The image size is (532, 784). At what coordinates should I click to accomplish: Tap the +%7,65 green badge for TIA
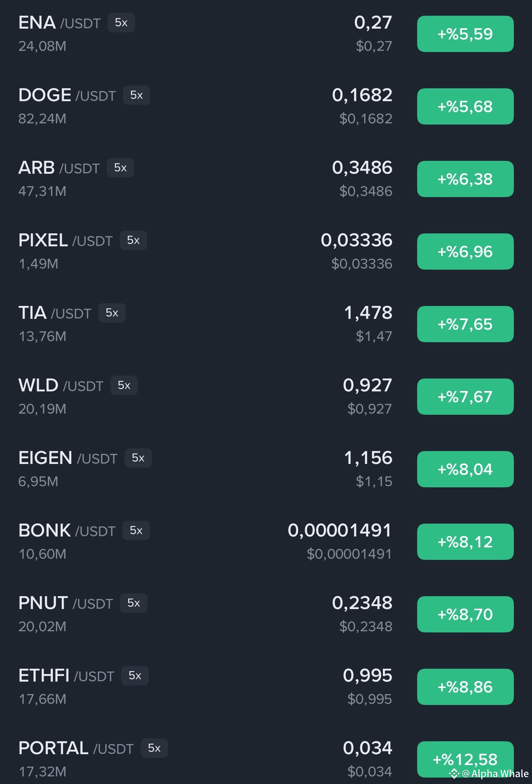point(465,324)
